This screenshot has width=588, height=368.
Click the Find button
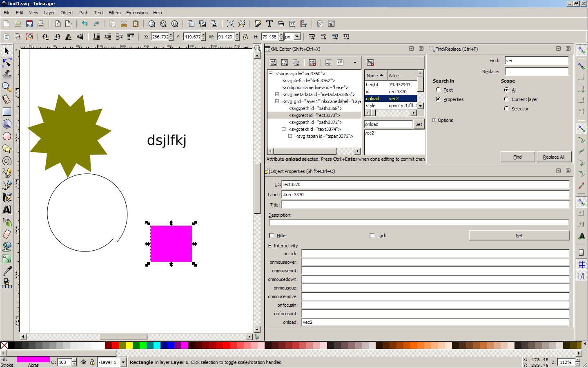pos(517,157)
